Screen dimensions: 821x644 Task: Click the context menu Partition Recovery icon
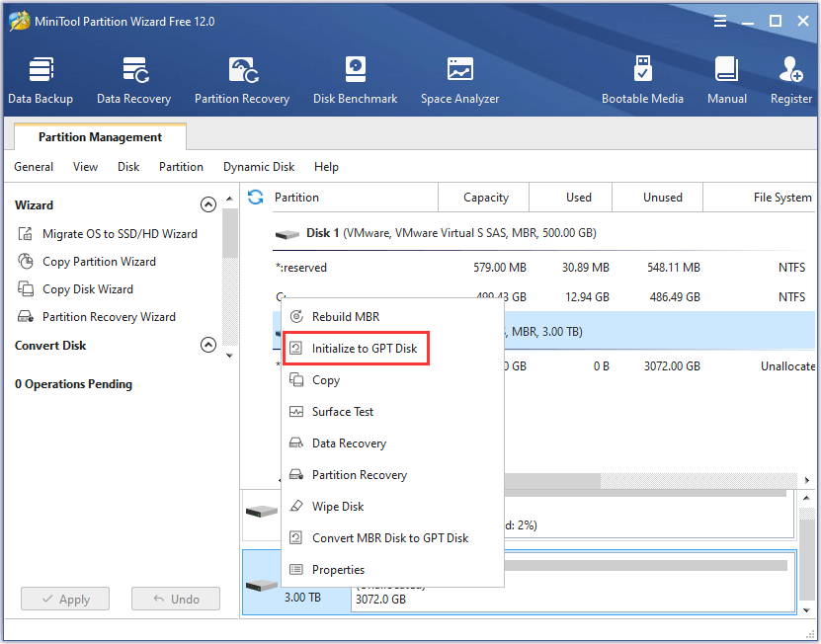296,475
